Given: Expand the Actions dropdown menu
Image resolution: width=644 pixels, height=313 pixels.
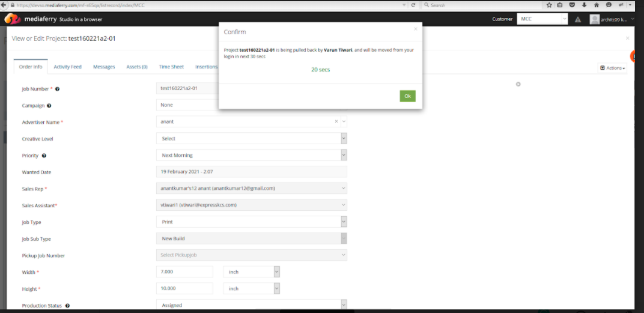Looking at the screenshot, I should pos(612,68).
